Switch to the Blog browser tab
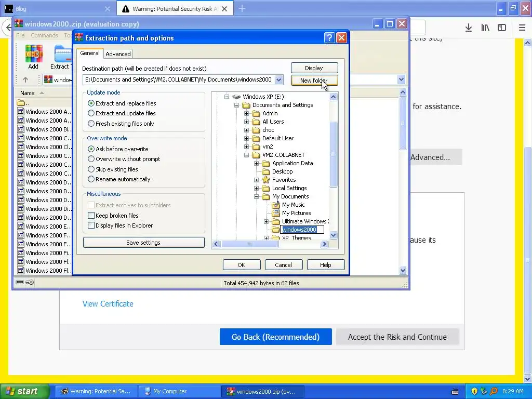Screen dimensions: 532x399 (x=58, y=9)
